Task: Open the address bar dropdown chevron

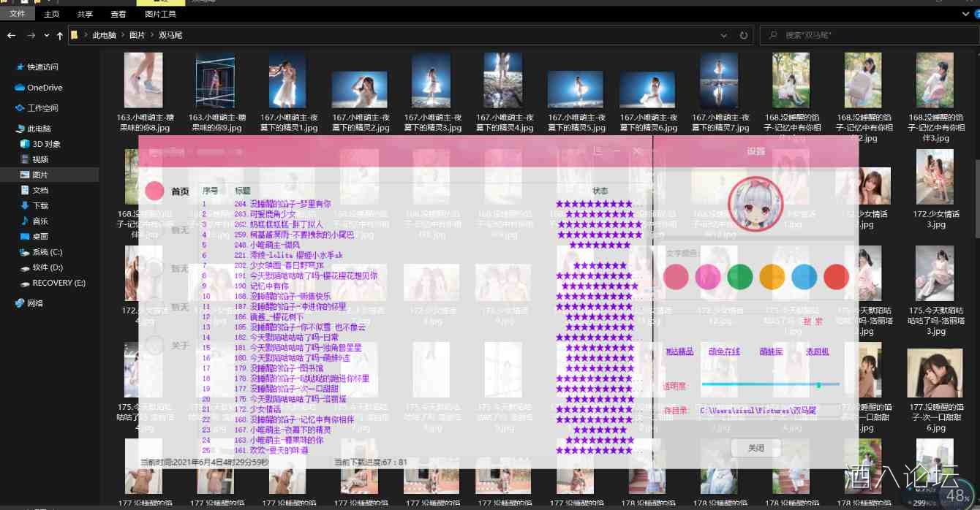Action: coord(724,34)
